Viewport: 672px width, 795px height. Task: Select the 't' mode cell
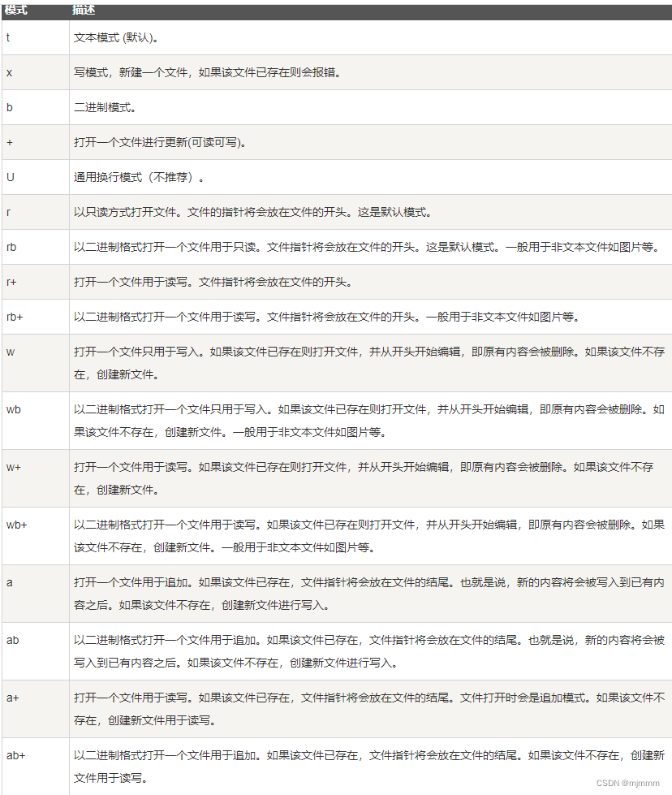tap(36, 37)
